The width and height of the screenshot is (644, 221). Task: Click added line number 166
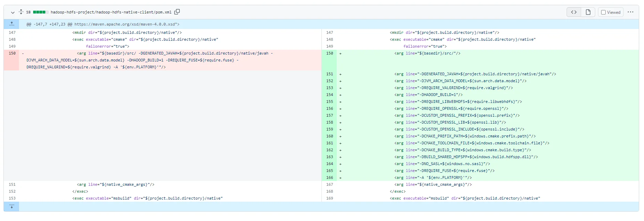(x=329, y=177)
